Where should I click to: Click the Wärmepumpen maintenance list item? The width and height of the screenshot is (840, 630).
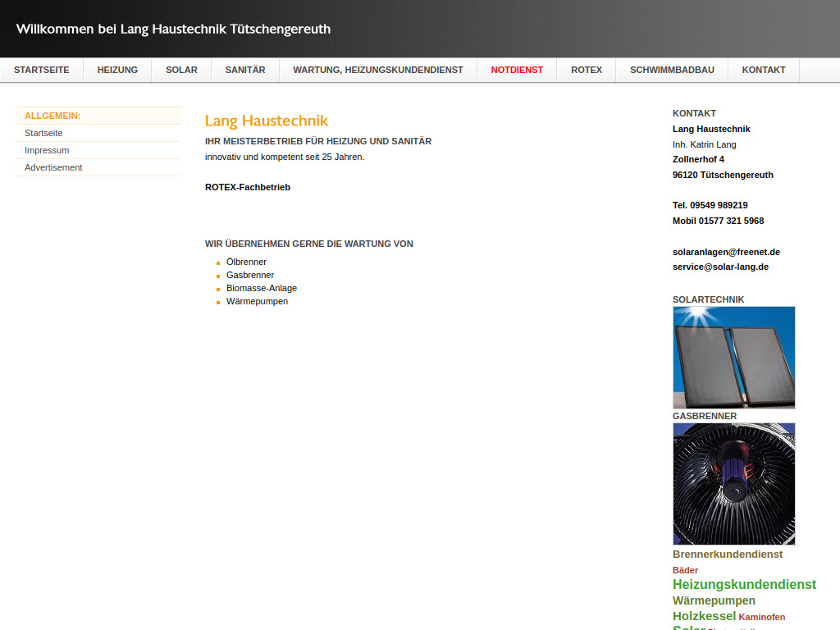[257, 300]
